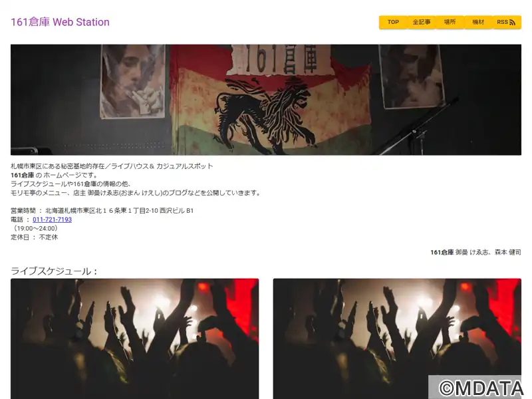Click the intro line 札幌市東区にある秘密基地的存在
Image resolution: width=532 pixels, height=399 pixels.
pos(112,166)
